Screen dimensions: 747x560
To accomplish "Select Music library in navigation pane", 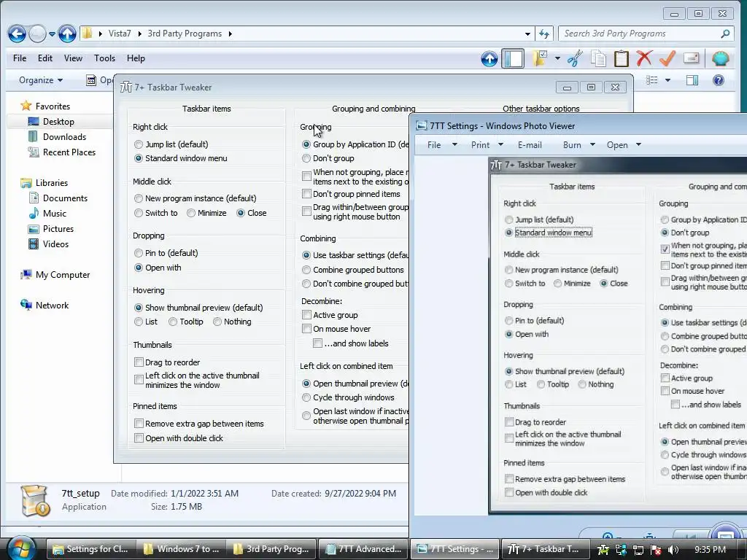I will click(x=54, y=214).
